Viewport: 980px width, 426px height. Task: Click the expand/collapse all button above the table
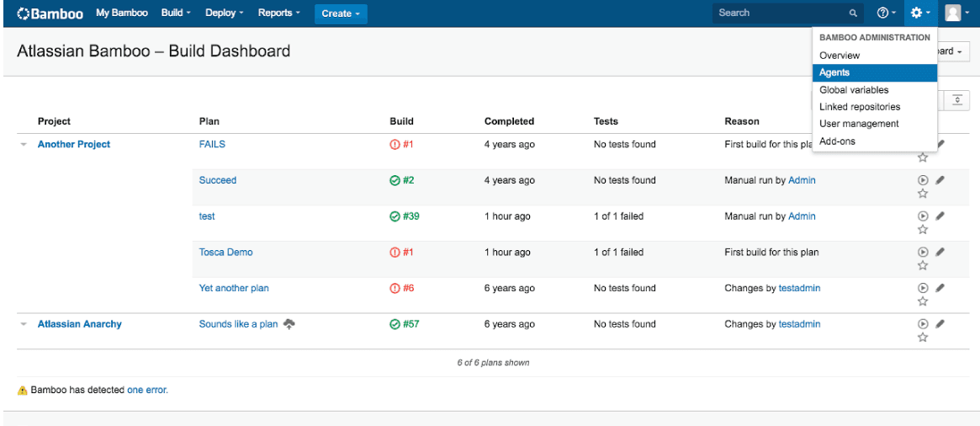(957, 100)
